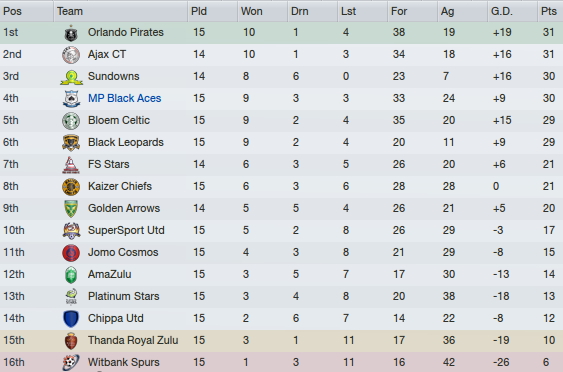Open the Platinum Stars team name
The height and width of the screenshot is (372, 563).
(x=124, y=296)
